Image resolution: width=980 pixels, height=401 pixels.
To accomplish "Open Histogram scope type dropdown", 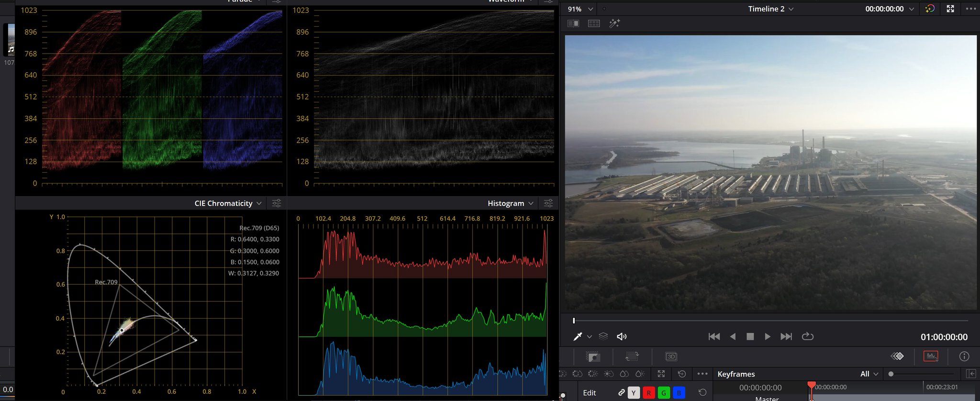I will click(511, 203).
